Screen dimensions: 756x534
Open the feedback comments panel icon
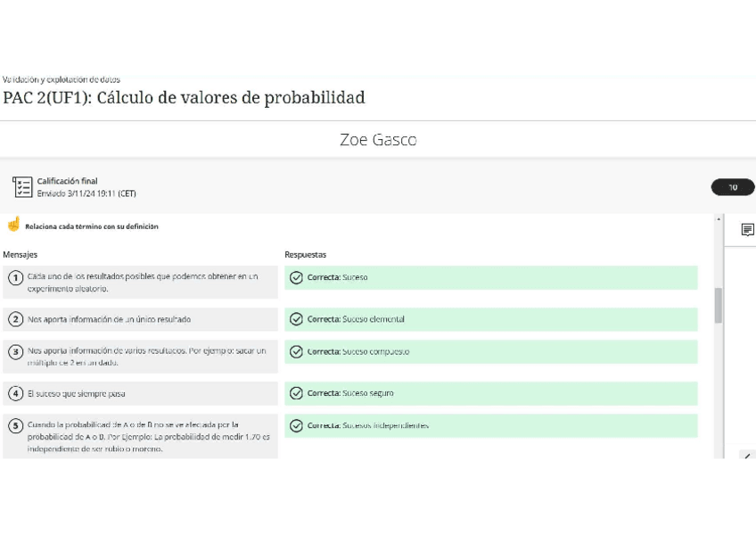click(x=747, y=230)
